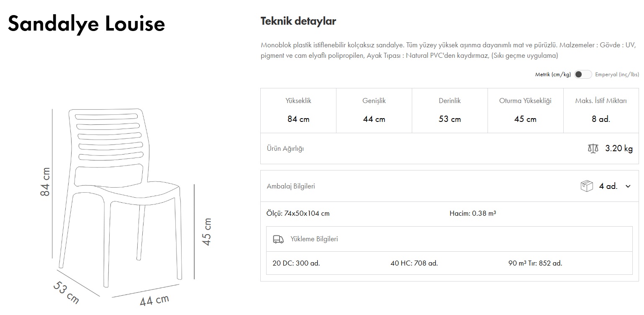Toggle the metric/imperial unit switch
The height and width of the screenshot is (315, 644).
click(583, 75)
